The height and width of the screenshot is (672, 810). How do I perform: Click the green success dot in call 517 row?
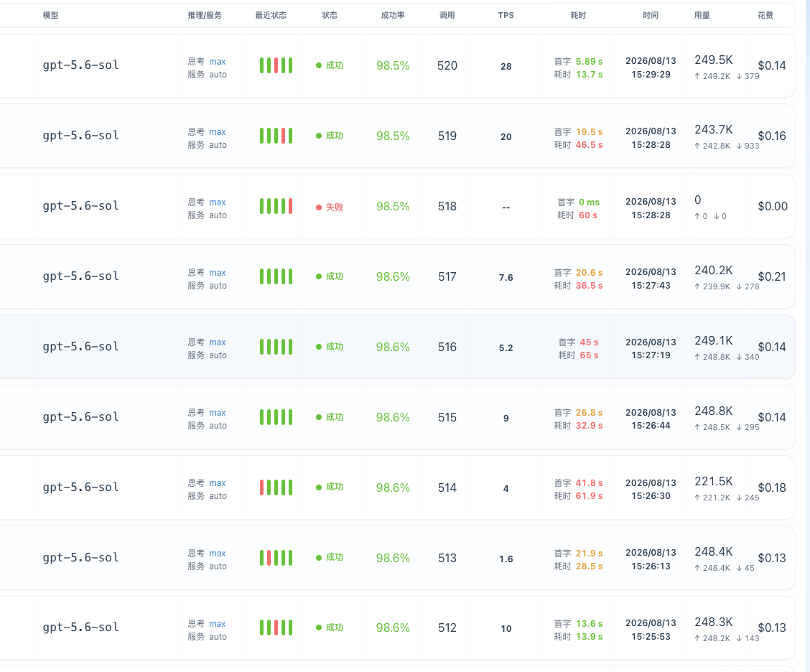tap(319, 277)
